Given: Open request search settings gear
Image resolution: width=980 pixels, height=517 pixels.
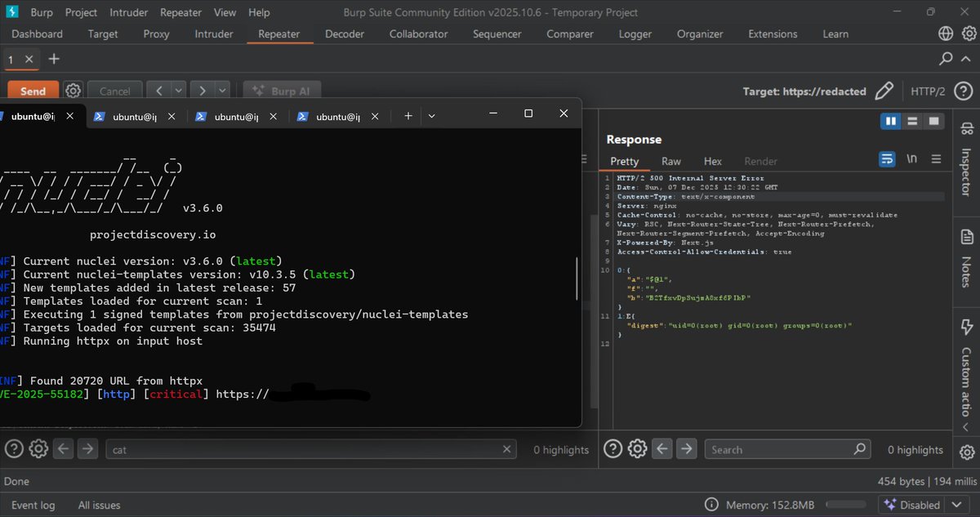Looking at the screenshot, I should (38, 448).
